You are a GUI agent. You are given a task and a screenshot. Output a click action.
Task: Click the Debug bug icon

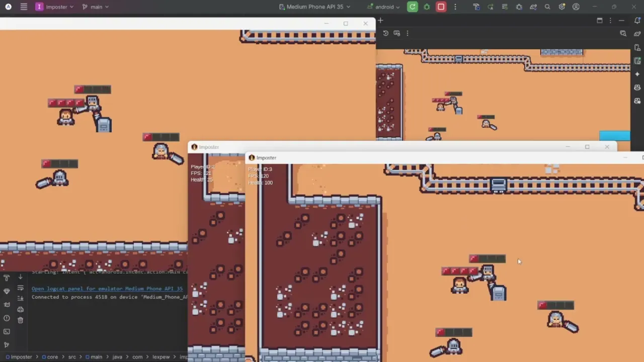click(427, 7)
